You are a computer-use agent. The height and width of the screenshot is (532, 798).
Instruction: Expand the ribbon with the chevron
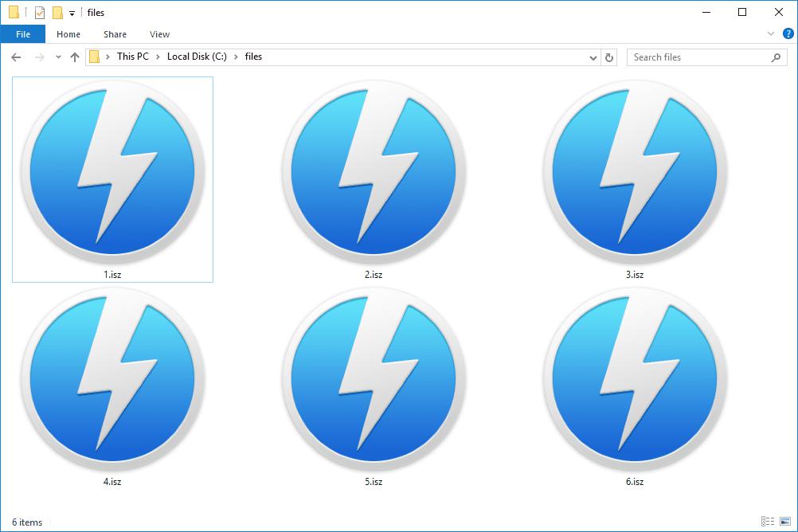tap(770, 34)
